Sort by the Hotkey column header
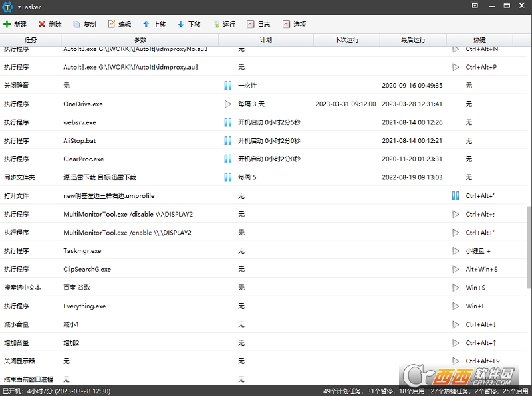Image resolution: width=532 pixels, height=396 pixels. pyautogui.click(x=479, y=40)
